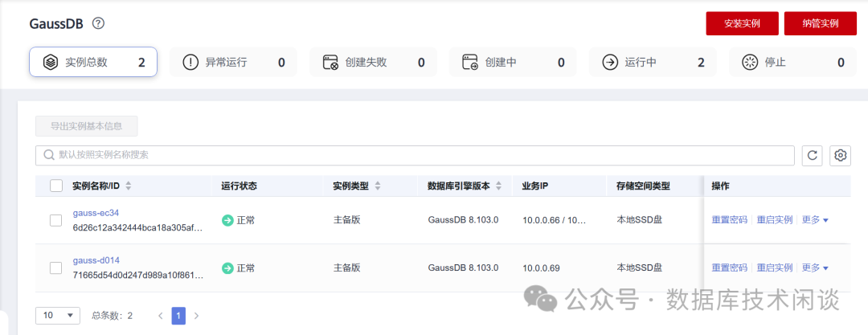Viewport: 868px width, 335px height.
Task: Click instance ID 71665d54d0d247d989a10f861…
Action: (x=138, y=276)
